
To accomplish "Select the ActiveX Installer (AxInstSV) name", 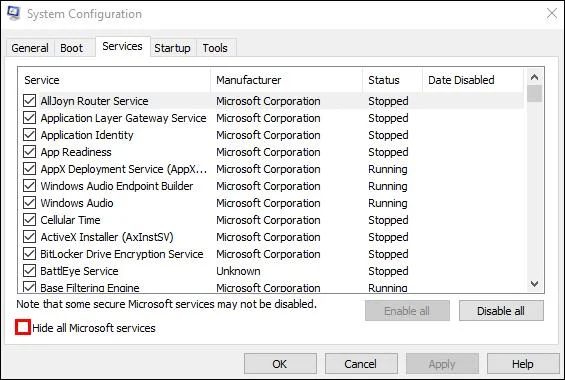I will pyautogui.click(x=107, y=237).
